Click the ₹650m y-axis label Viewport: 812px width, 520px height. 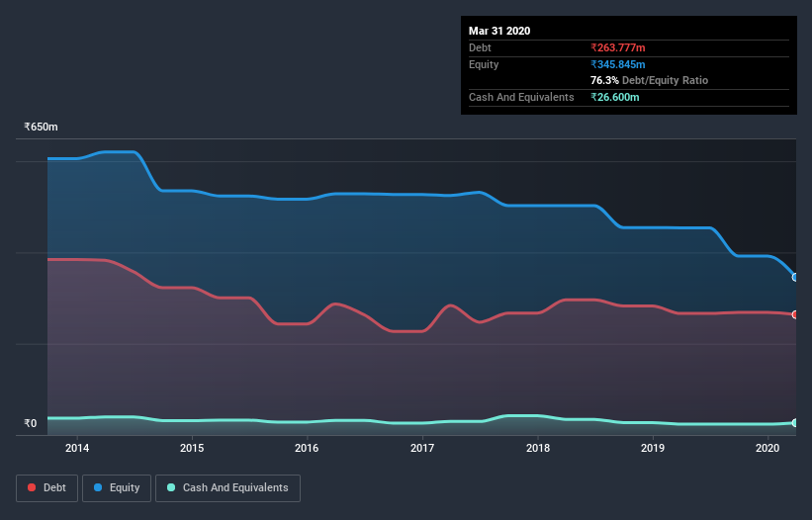pyautogui.click(x=41, y=127)
